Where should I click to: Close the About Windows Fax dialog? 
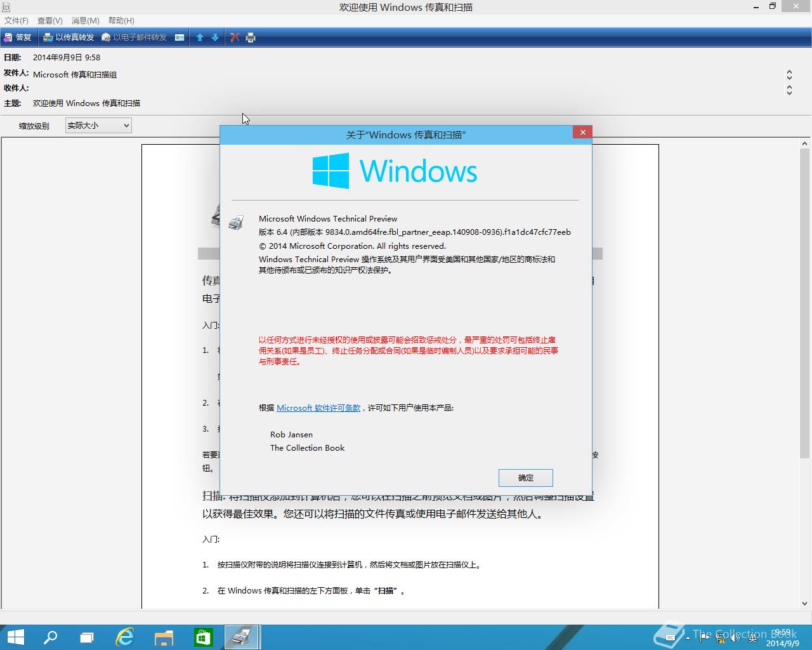(582, 132)
